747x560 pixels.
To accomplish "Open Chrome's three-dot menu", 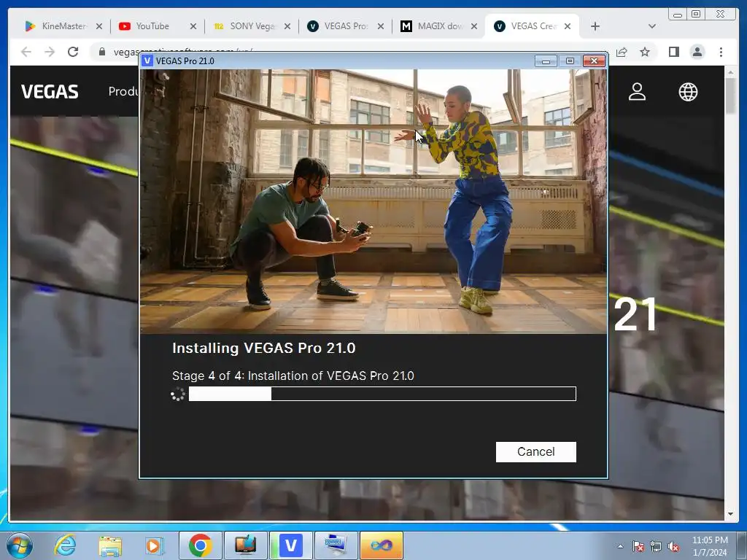I will point(721,52).
